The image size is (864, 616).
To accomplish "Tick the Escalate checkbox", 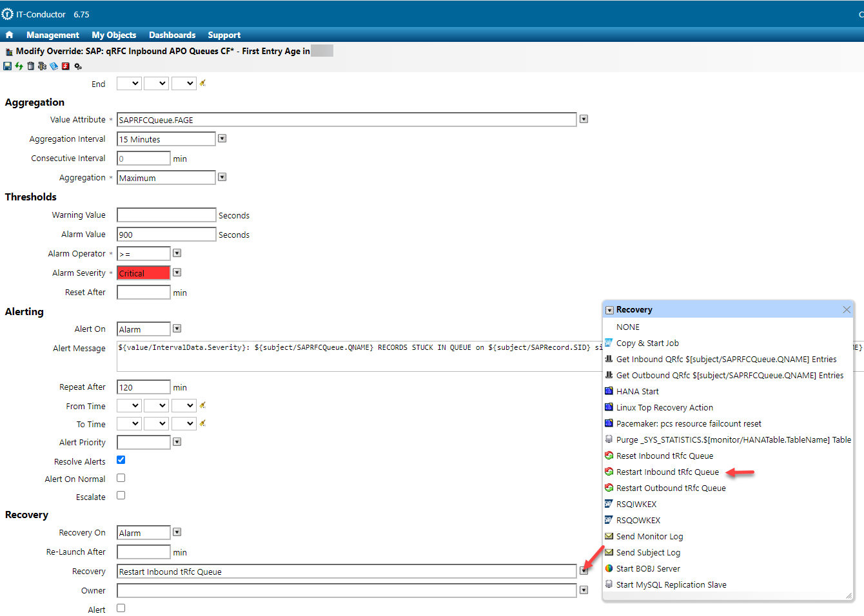I will click(121, 496).
